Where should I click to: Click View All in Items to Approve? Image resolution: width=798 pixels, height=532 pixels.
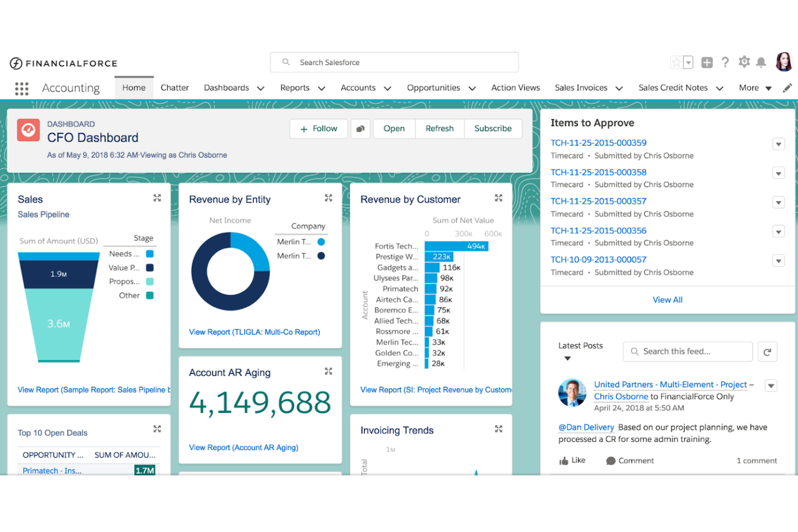[x=668, y=300]
